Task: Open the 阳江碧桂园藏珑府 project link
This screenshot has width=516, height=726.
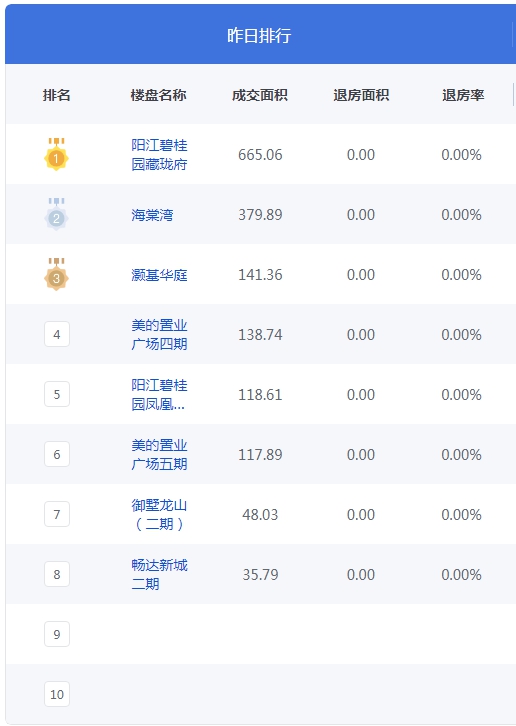Action: pos(159,155)
